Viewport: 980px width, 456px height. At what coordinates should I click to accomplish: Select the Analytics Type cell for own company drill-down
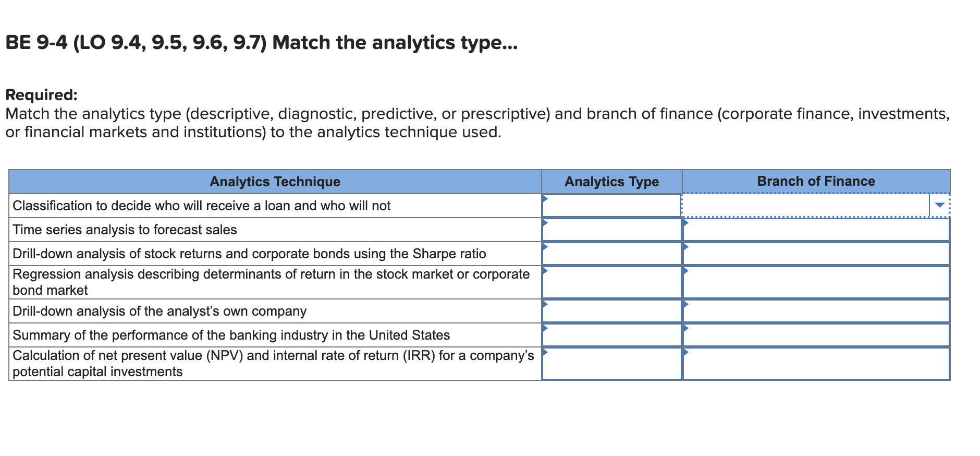click(611, 310)
